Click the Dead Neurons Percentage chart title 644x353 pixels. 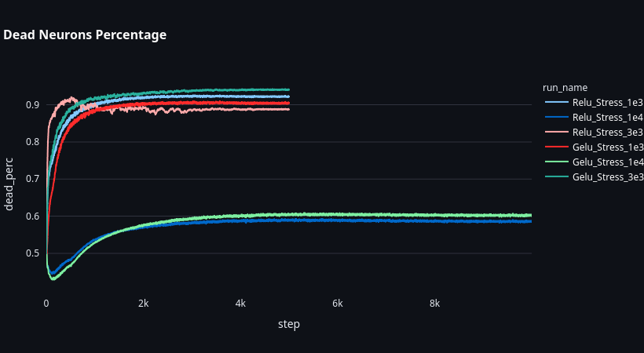tap(85, 35)
